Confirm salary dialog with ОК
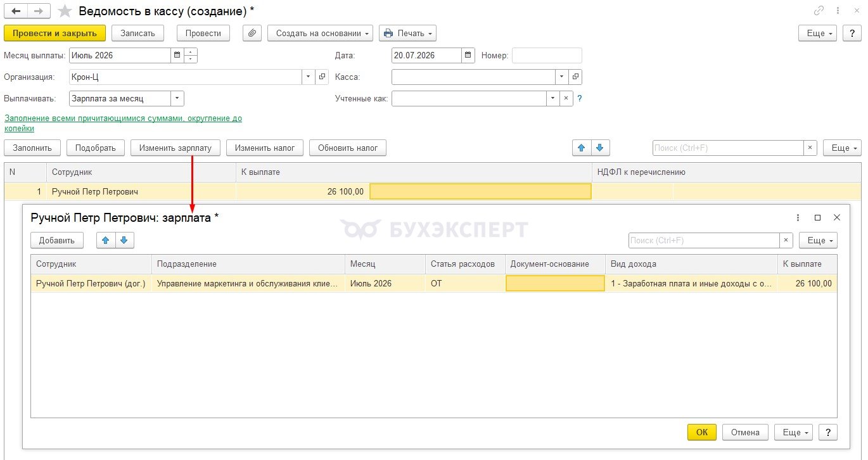 tap(702, 432)
